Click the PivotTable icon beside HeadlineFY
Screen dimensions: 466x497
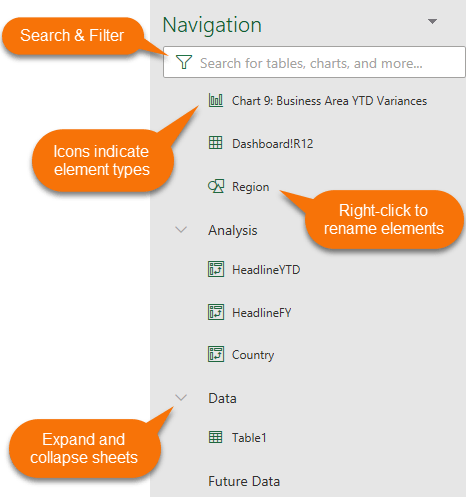point(216,312)
